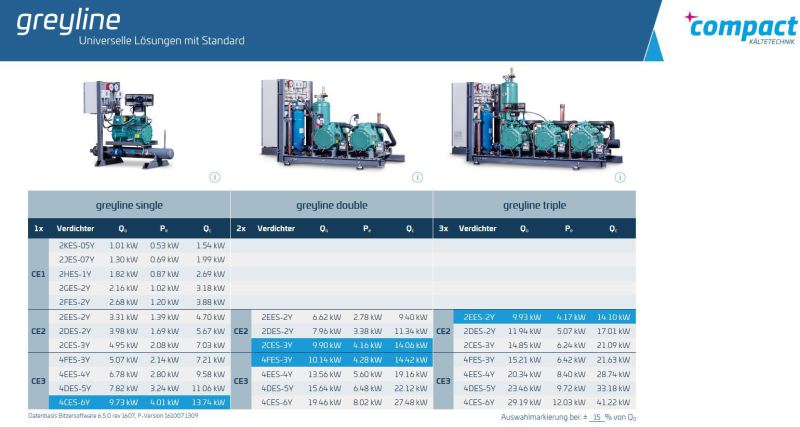Screen dimensions: 800x427
Task: Click the 9.73 kW highlighted value
Action: pos(123,402)
